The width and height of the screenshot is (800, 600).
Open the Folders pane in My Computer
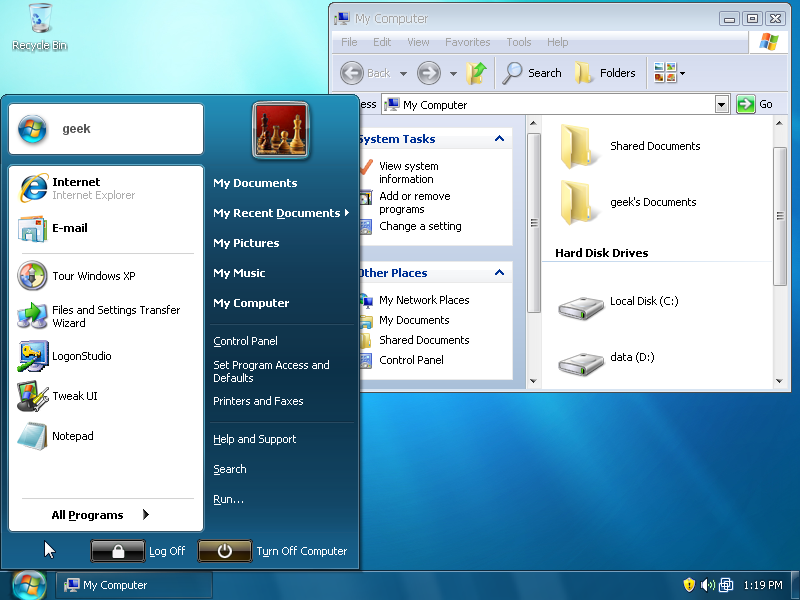pos(606,72)
